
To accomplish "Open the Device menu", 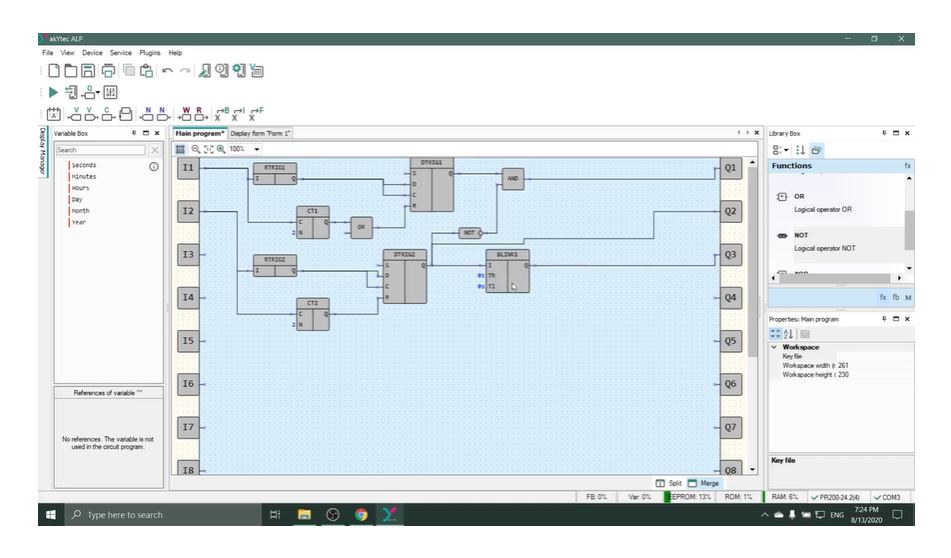I will click(92, 52).
